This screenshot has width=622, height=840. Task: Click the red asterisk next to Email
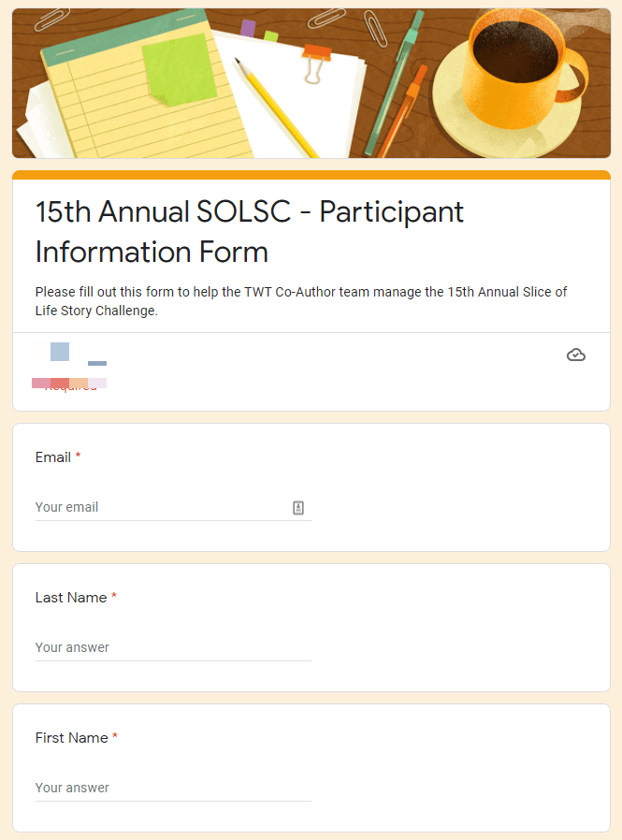(x=79, y=457)
